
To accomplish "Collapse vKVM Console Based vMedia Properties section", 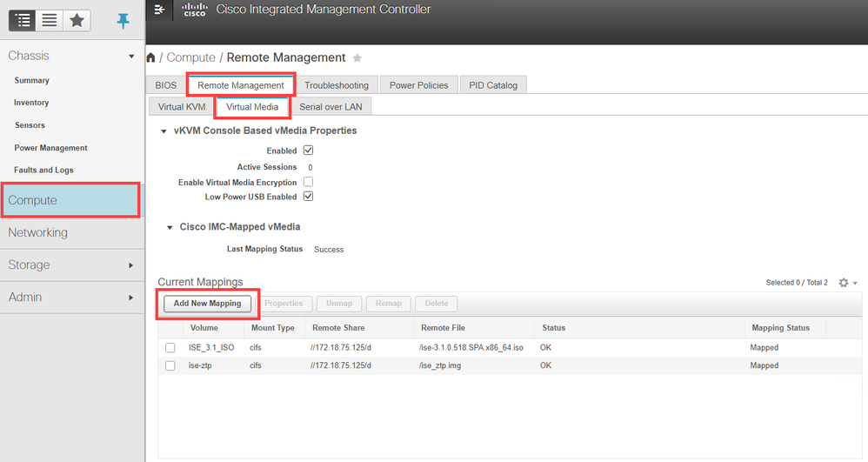I will click(164, 131).
